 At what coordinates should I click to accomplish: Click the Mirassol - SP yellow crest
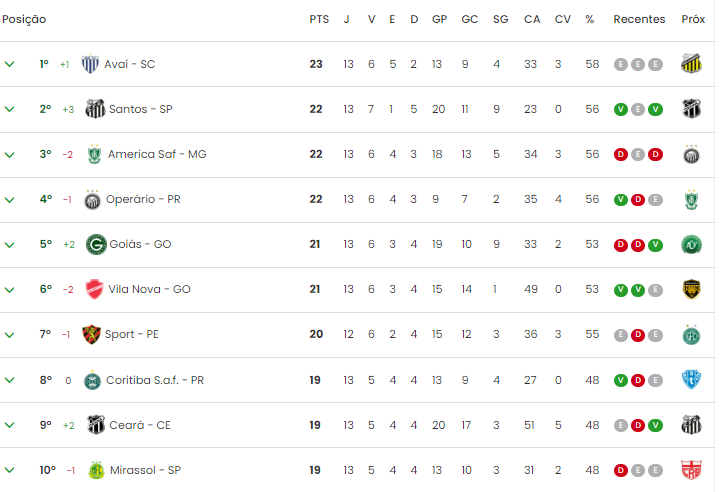[96, 470]
